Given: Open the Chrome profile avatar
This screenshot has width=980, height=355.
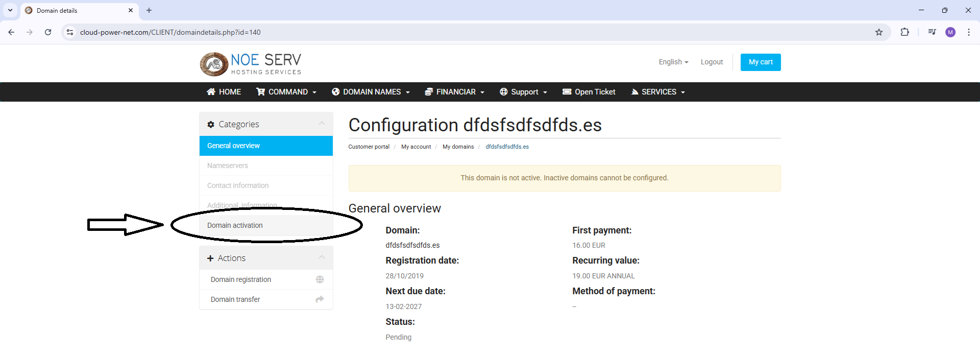Looking at the screenshot, I should tap(950, 32).
